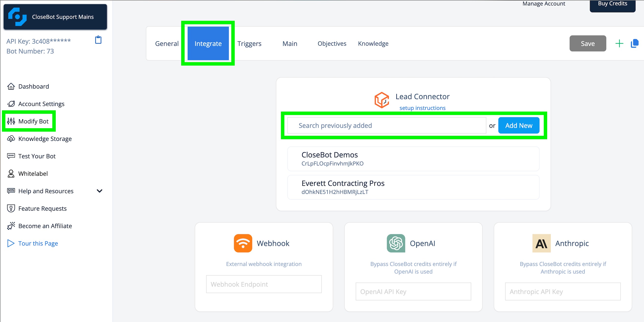Screen dimensions: 644x322
Task: Click the OpenAI logo icon
Action: (x=396, y=243)
